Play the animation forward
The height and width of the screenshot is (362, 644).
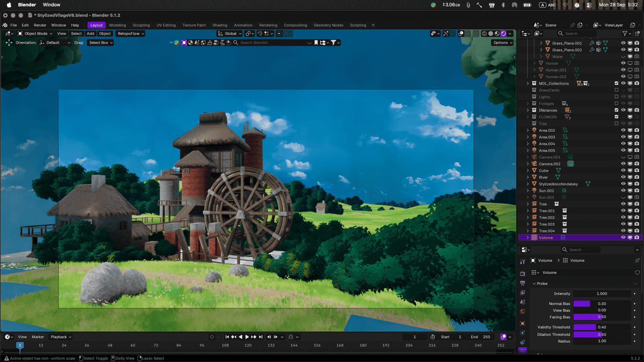[x=247, y=337]
